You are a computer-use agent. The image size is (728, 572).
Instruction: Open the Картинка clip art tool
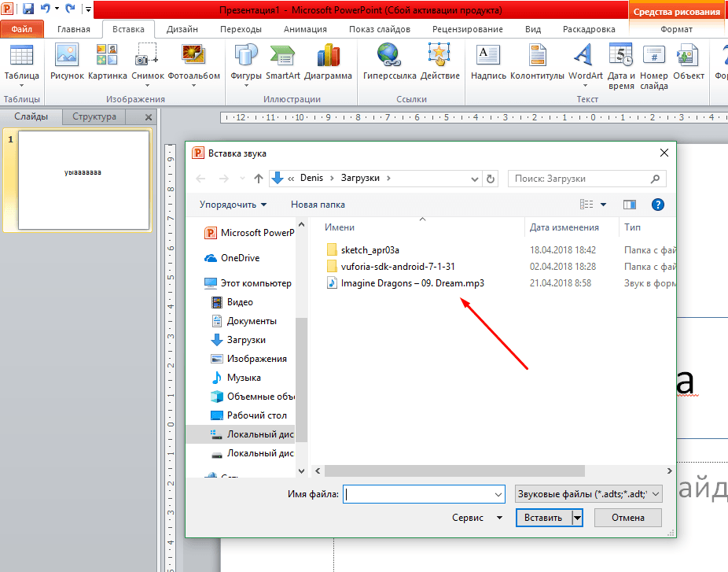click(x=107, y=63)
